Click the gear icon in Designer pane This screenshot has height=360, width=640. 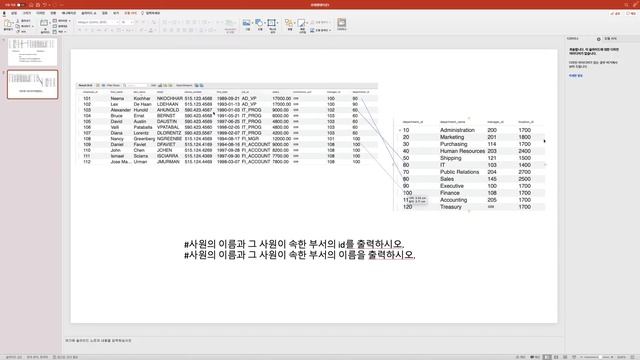598,39
